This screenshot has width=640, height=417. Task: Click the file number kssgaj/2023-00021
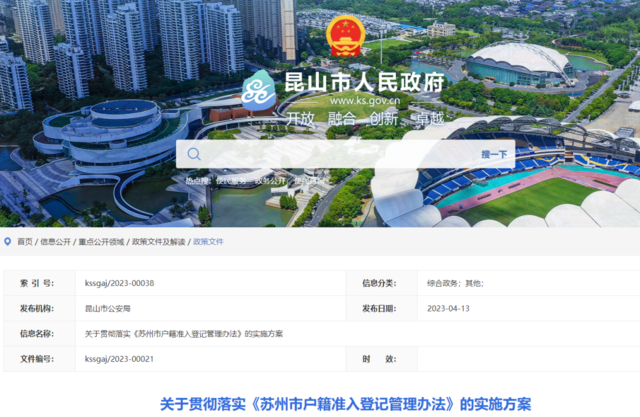click(x=119, y=359)
